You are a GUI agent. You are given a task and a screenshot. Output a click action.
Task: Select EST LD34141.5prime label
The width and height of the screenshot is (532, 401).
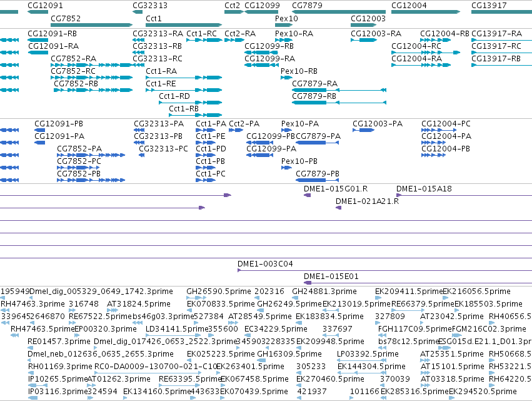point(177,329)
